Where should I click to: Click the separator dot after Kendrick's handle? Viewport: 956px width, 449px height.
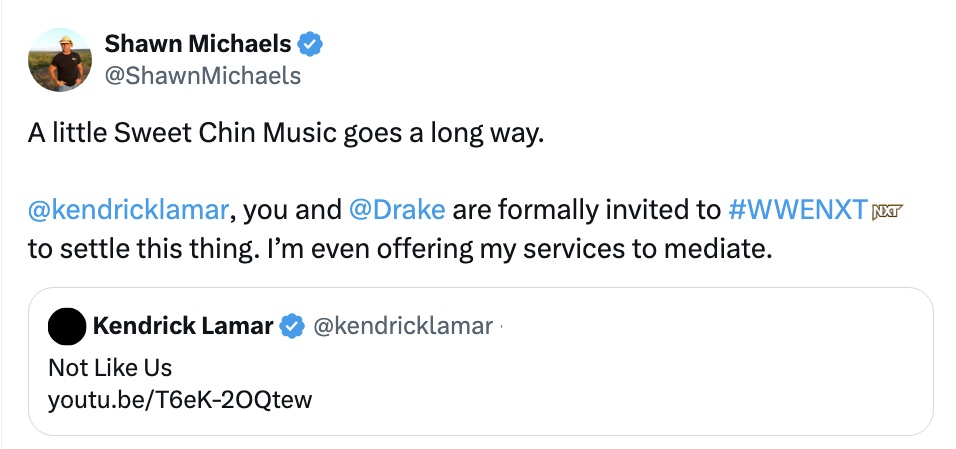click(x=501, y=326)
